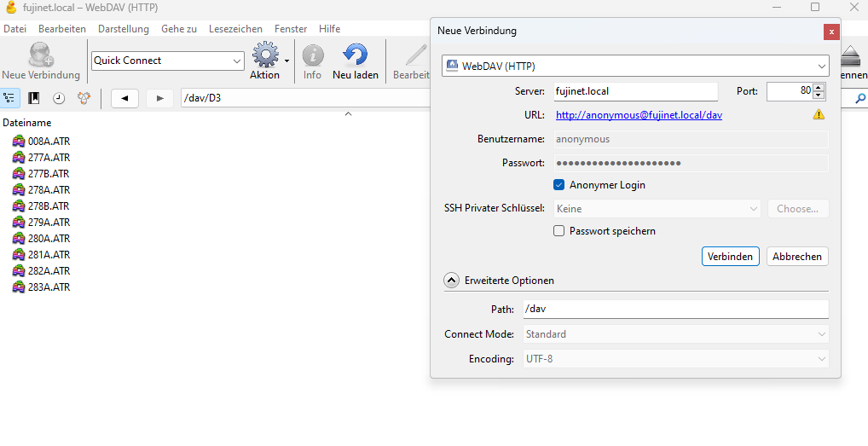
Task: Open the Neue Verbindung toolbar icon
Action: tap(40, 55)
